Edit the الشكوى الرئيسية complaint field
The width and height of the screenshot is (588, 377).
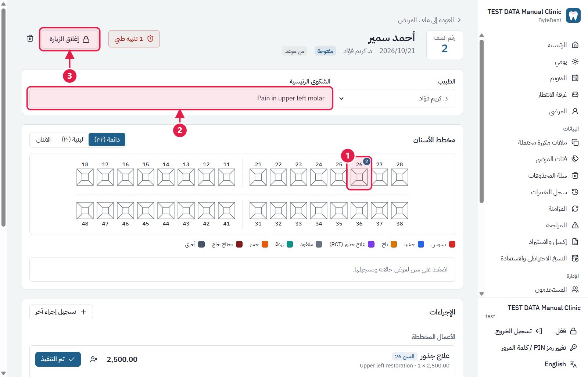(180, 98)
